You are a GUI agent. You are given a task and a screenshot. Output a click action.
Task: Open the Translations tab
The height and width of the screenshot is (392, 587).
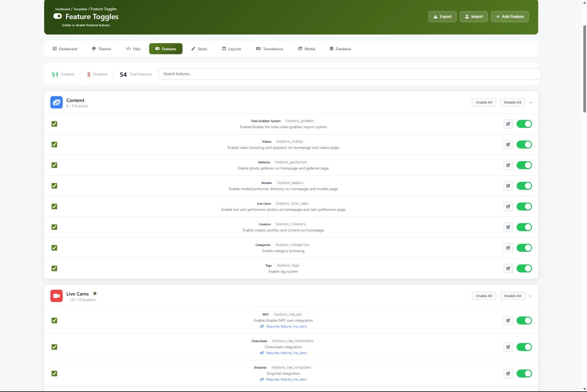269,49
